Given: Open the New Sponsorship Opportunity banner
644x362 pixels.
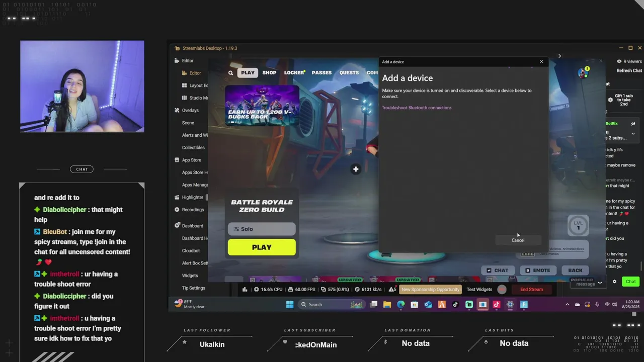Looking at the screenshot, I should (x=430, y=289).
